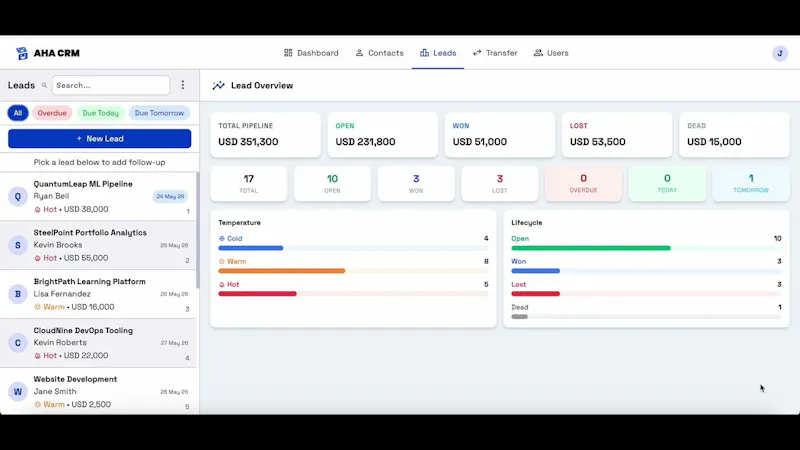Select the Leads tab

click(x=438, y=53)
